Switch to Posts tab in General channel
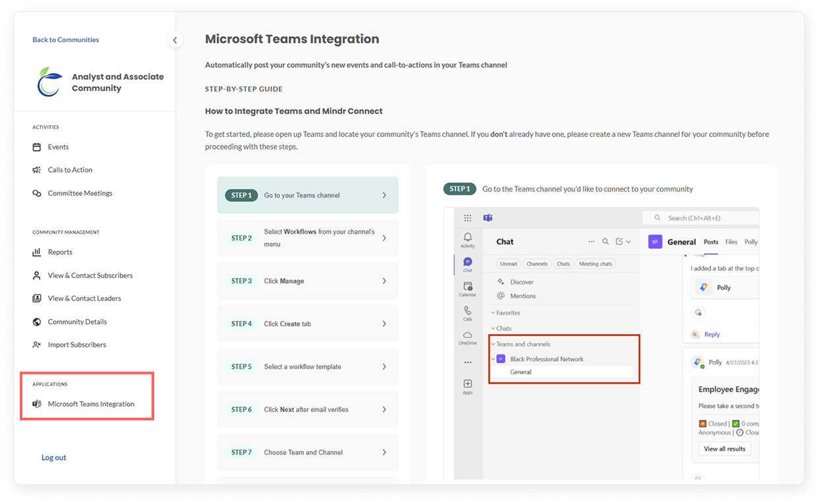 coord(711,242)
